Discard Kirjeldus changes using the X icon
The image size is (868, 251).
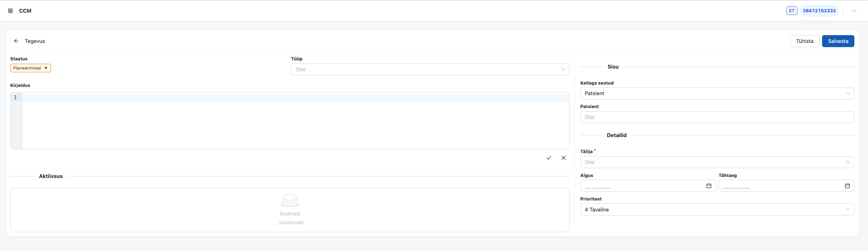(563, 158)
